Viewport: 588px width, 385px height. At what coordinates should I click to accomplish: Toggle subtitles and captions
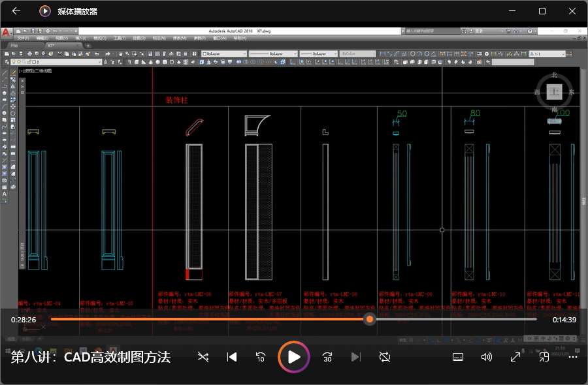(x=458, y=357)
